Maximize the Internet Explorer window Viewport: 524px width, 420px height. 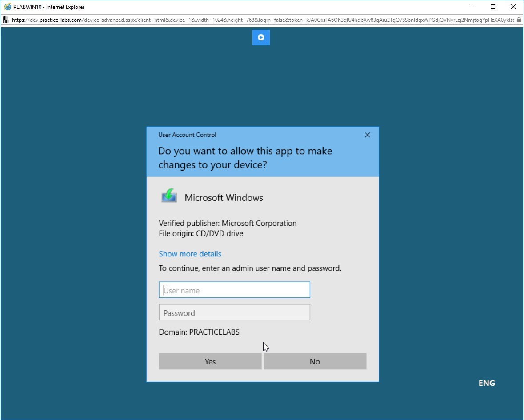(x=493, y=7)
